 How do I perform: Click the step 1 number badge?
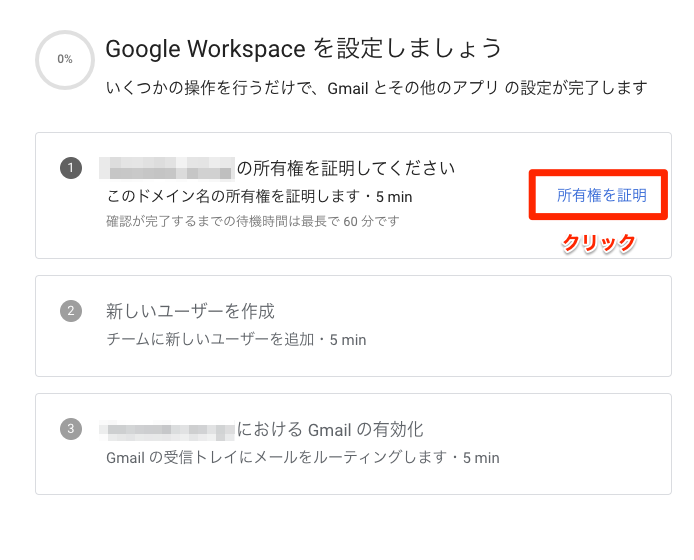[70, 168]
